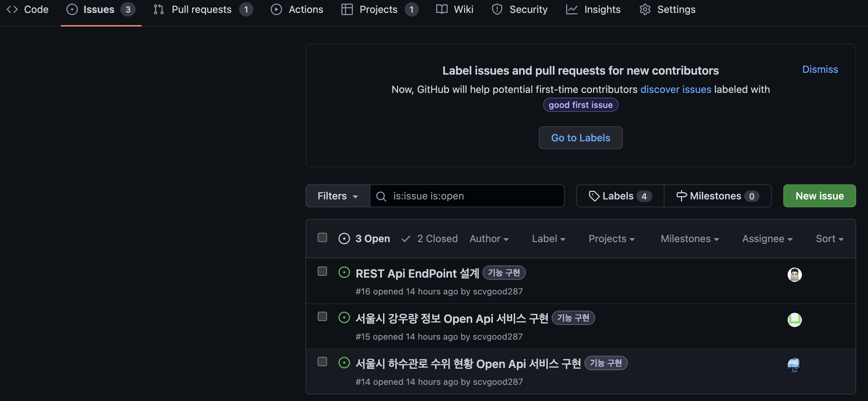This screenshot has height=401, width=868.
Task: Toggle the select-all issues checkbox
Action: 322,237
